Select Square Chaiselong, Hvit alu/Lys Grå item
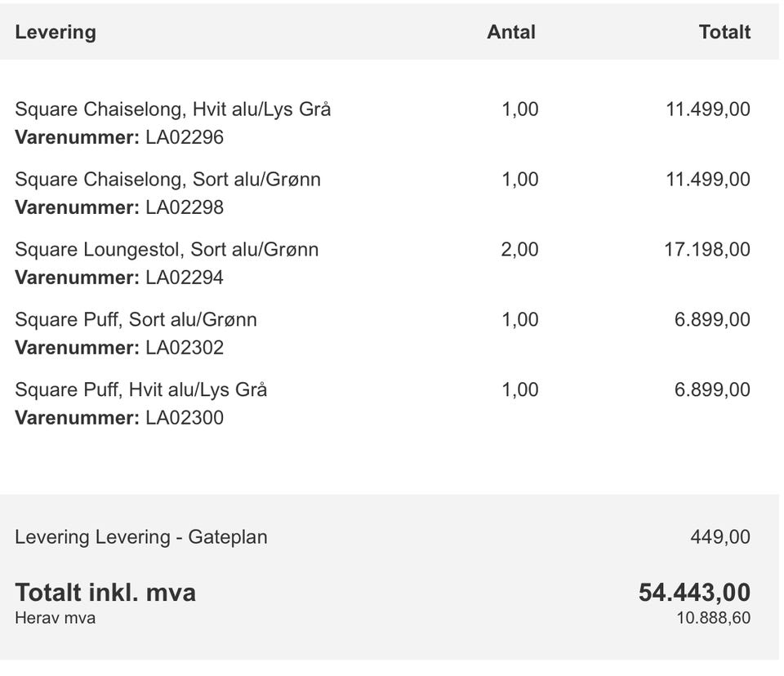The image size is (784, 676). (x=173, y=109)
